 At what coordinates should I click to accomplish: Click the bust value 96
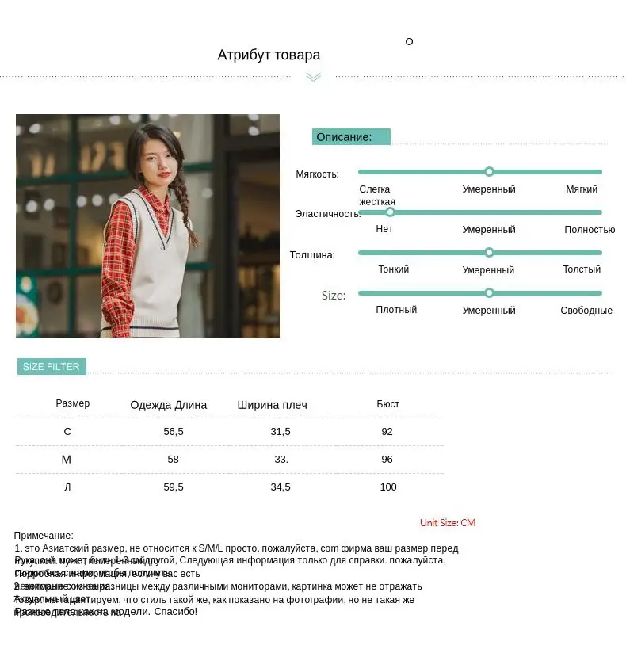387,460
